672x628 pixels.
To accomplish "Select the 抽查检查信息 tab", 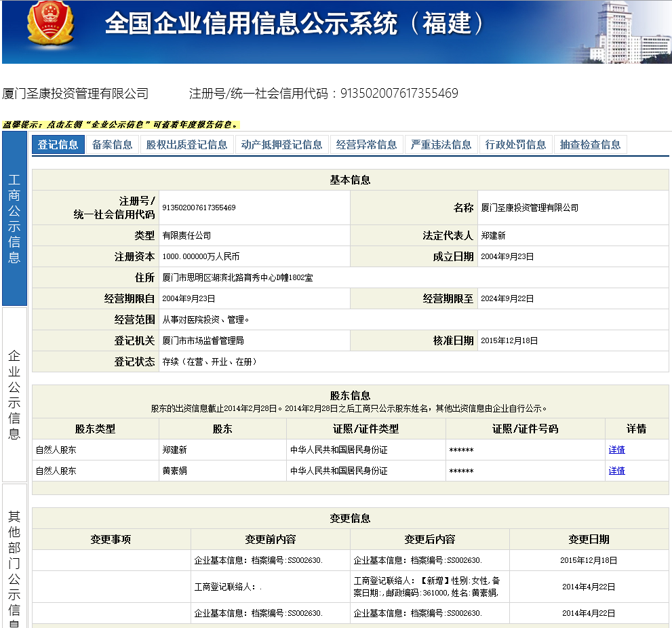I will 590,144.
